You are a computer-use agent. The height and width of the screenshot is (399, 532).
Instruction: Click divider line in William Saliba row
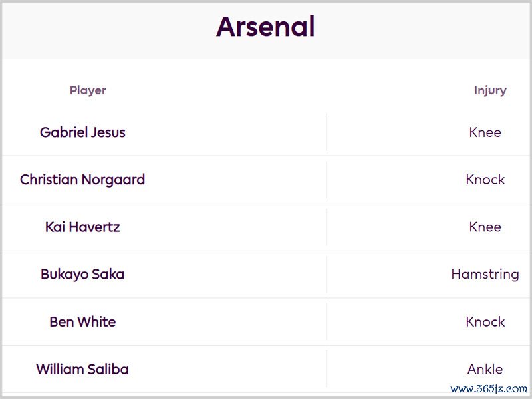click(x=327, y=369)
